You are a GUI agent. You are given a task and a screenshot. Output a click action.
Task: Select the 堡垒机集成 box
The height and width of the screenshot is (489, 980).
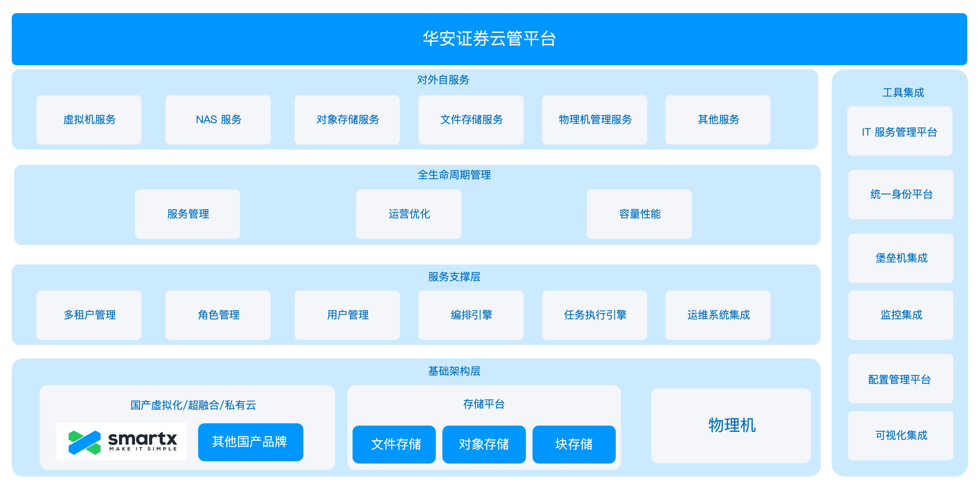(900, 258)
